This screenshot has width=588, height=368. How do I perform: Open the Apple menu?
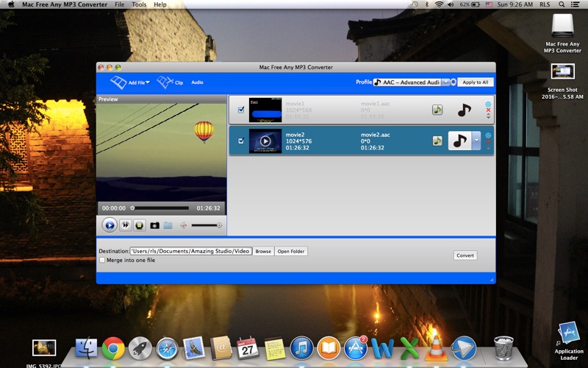click(x=11, y=4)
